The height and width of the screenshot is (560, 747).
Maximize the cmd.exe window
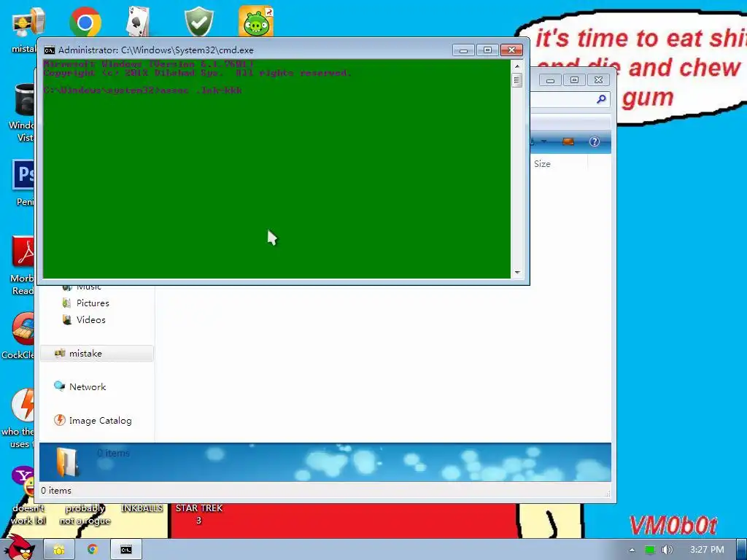click(x=487, y=50)
